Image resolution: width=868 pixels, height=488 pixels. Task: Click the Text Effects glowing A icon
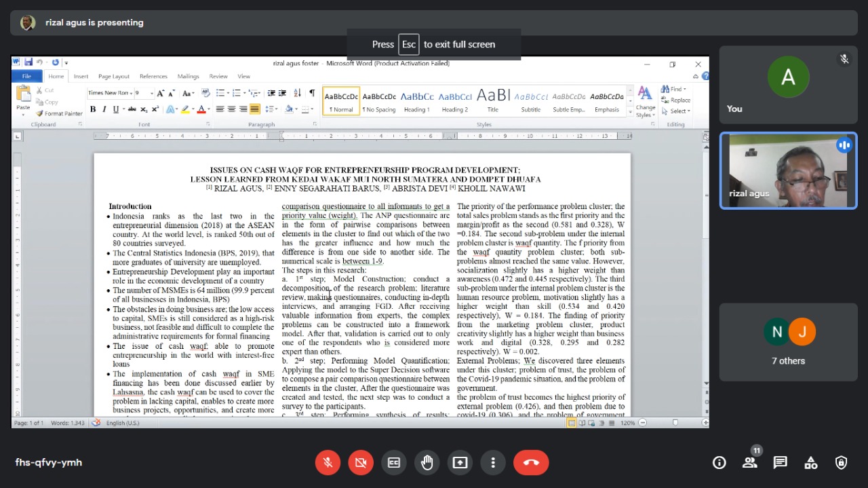click(x=170, y=109)
